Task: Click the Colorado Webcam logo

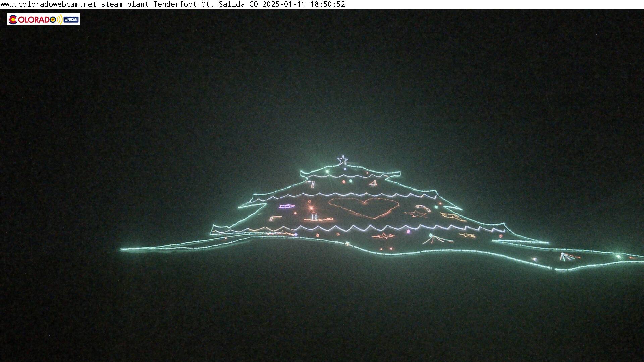Action: click(44, 19)
